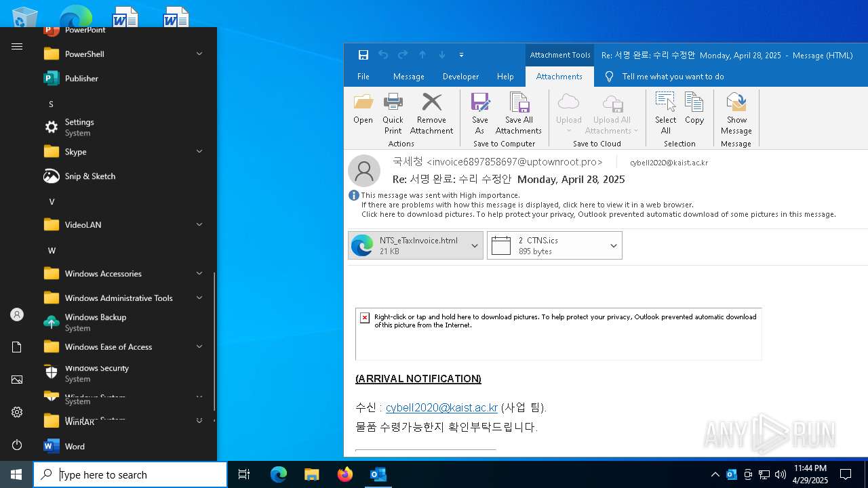
Task: Jump to letter S section header
Action: point(51,104)
